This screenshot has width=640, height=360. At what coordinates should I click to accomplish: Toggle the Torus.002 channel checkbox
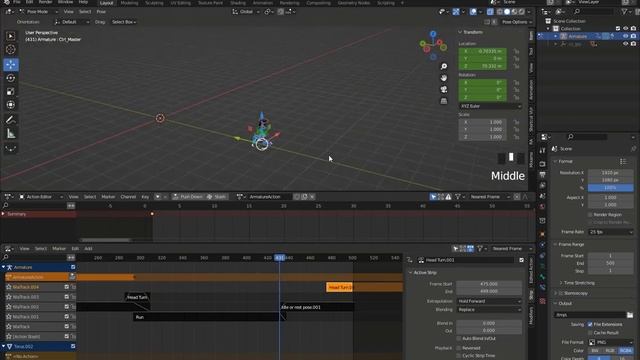point(73,346)
